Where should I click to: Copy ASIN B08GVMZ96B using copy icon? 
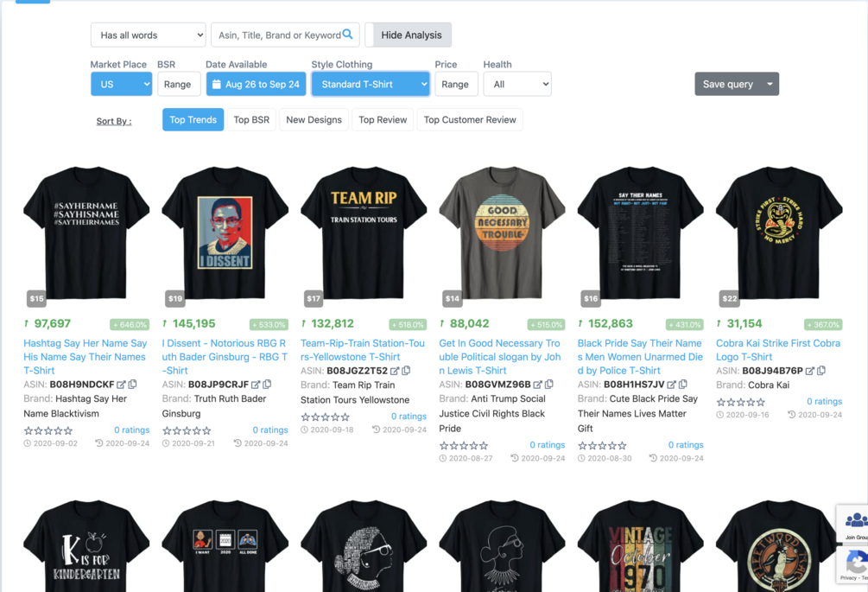click(549, 384)
